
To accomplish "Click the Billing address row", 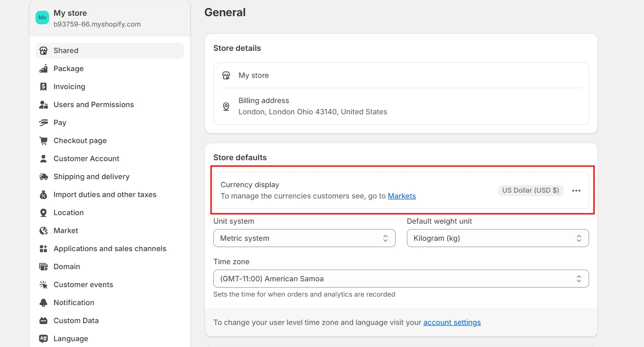I will (x=312, y=106).
